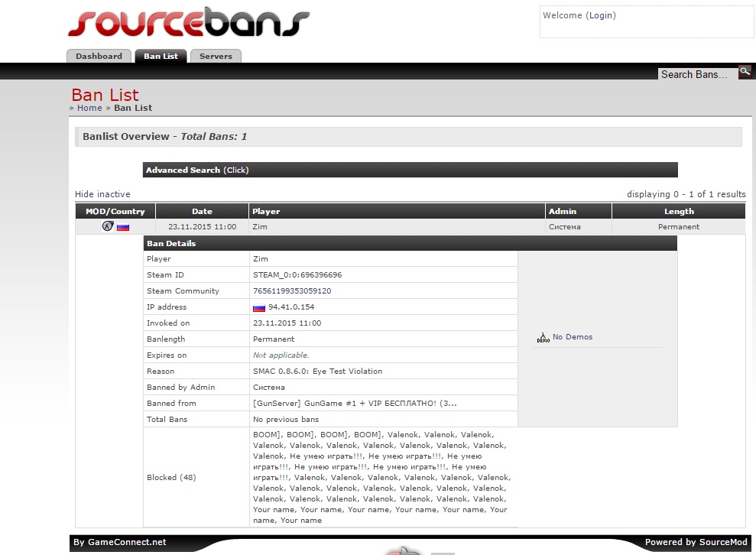
Task: Click the IP address 94.41.0.154
Action: [291, 307]
